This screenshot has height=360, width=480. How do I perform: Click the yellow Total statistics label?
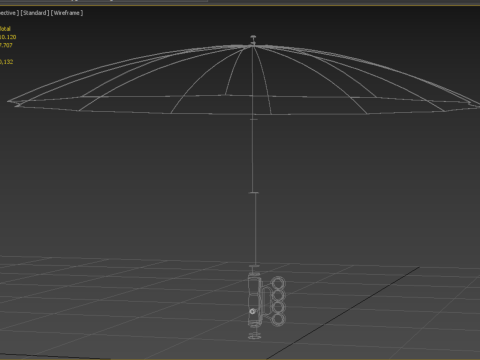tap(5, 29)
